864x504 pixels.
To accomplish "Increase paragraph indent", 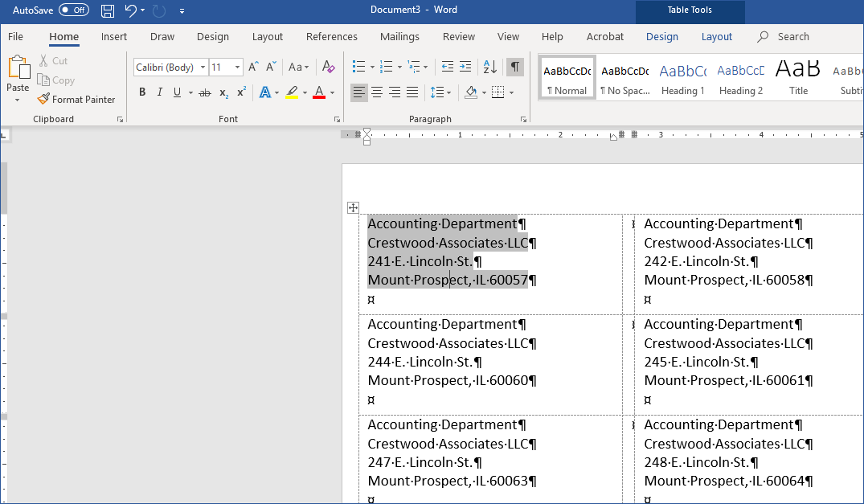I will 465,68.
